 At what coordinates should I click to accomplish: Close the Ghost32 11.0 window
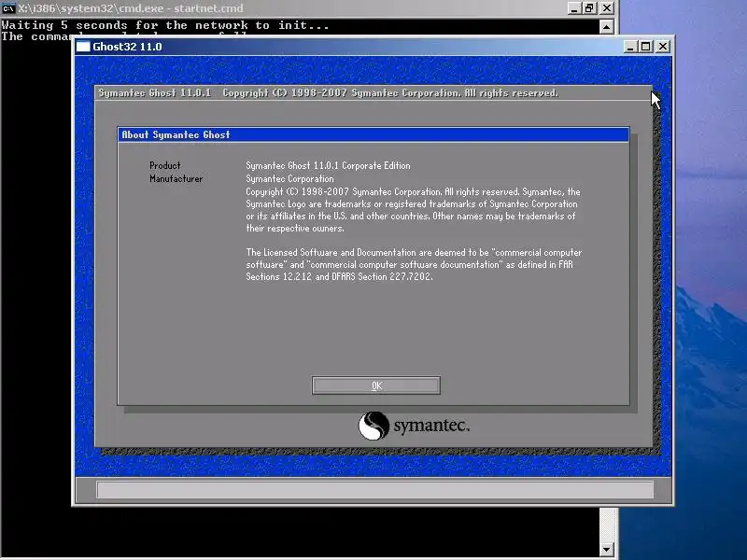point(663,46)
